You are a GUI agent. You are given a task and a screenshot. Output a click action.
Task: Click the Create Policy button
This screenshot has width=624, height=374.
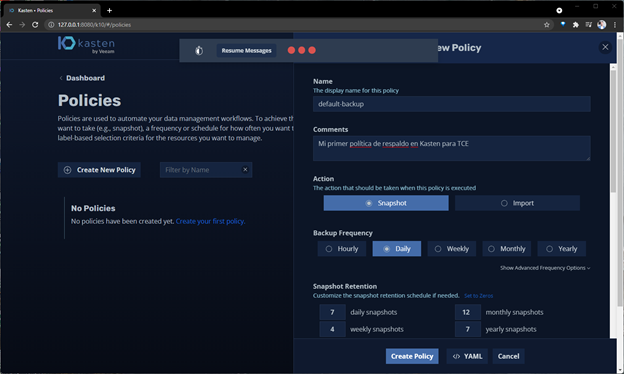[412, 356]
